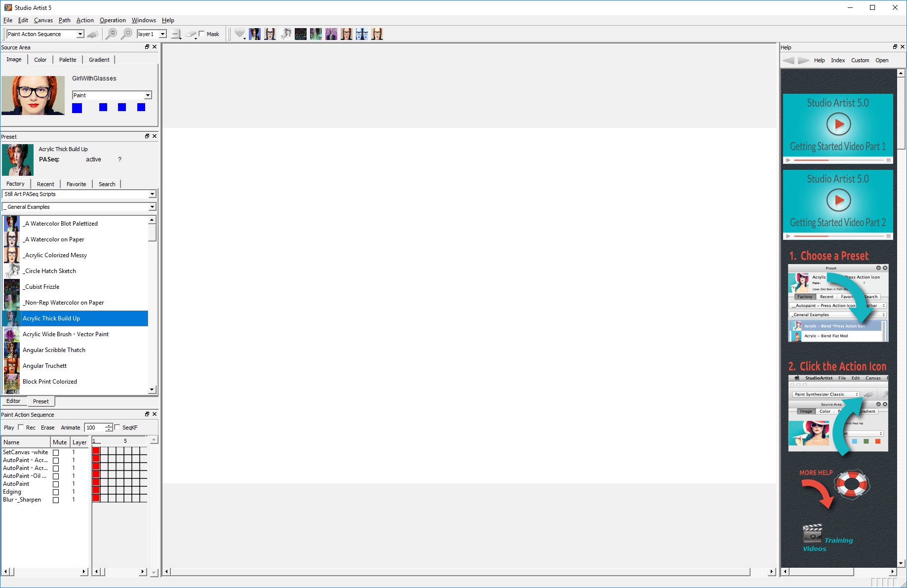This screenshot has height=588, width=907.
Task: Click the eraser icon in the toolbar
Action: click(x=191, y=34)
